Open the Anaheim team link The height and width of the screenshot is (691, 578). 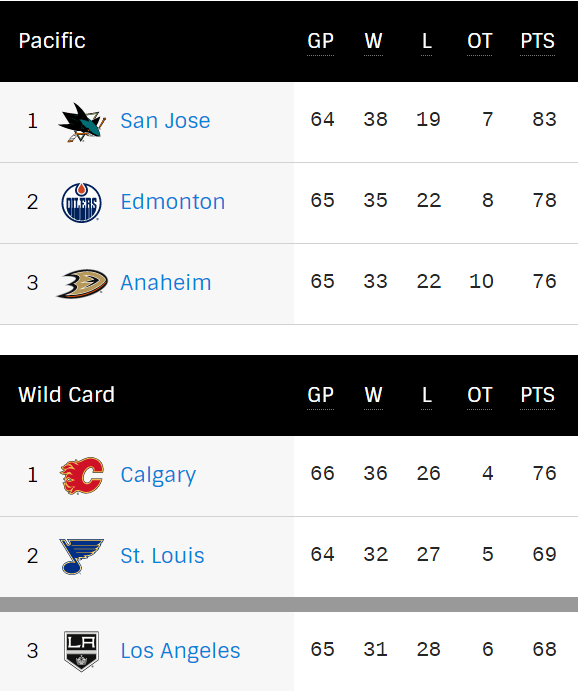pos(166,282)
